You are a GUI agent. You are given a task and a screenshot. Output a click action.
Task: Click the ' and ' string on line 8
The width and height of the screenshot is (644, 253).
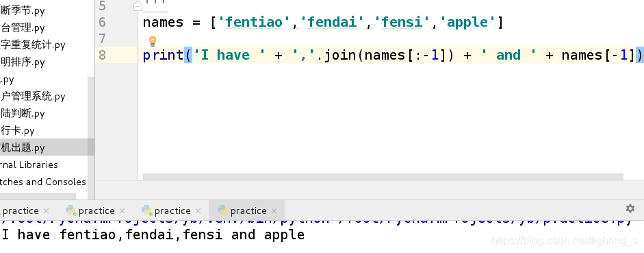click(508, 55)
